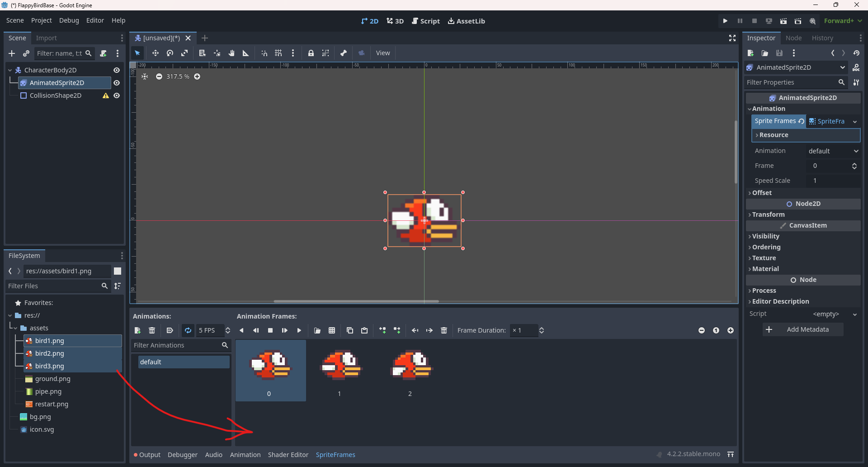This screenshot has height=467, width=868.
Task: Open the Debug menu
Action: tap(69, 20)
